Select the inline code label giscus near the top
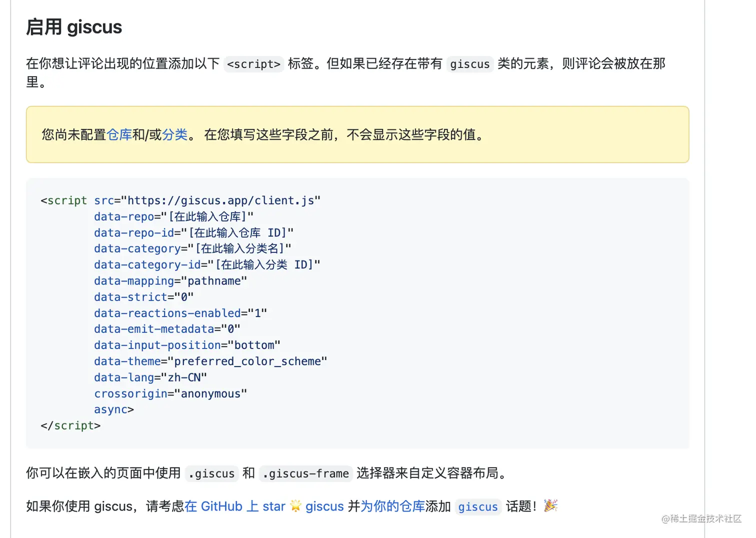Screen dimensions: 756x538 pos(469,64)
